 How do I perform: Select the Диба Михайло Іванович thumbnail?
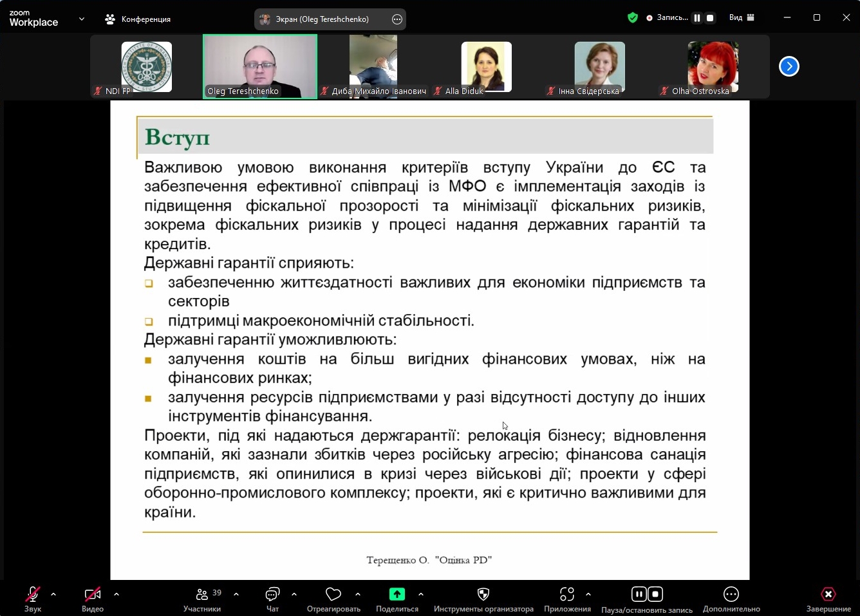(x=373, y=66)
